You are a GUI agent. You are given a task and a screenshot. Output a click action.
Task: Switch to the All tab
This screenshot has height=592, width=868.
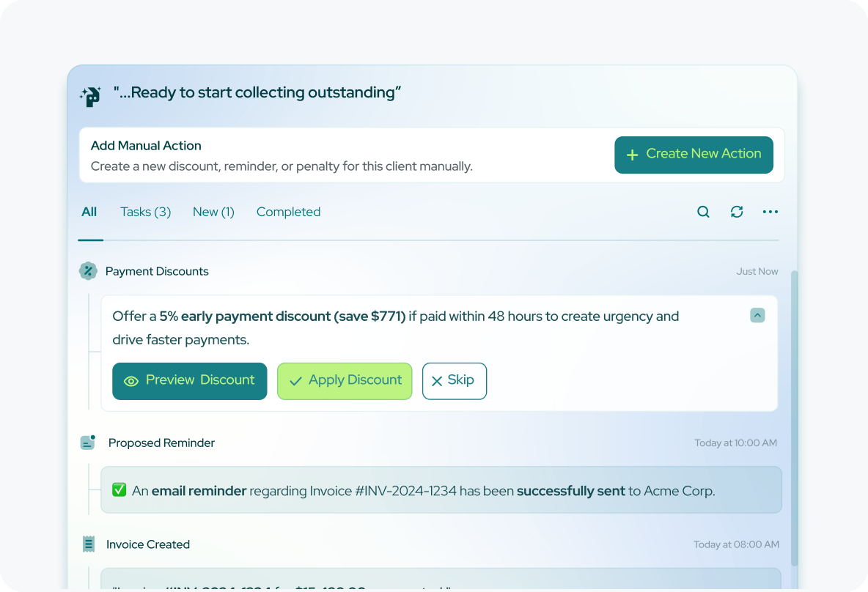89,212
